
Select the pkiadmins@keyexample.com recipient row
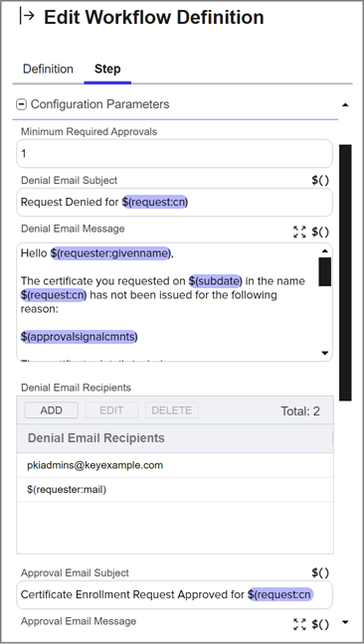(175, 465)
